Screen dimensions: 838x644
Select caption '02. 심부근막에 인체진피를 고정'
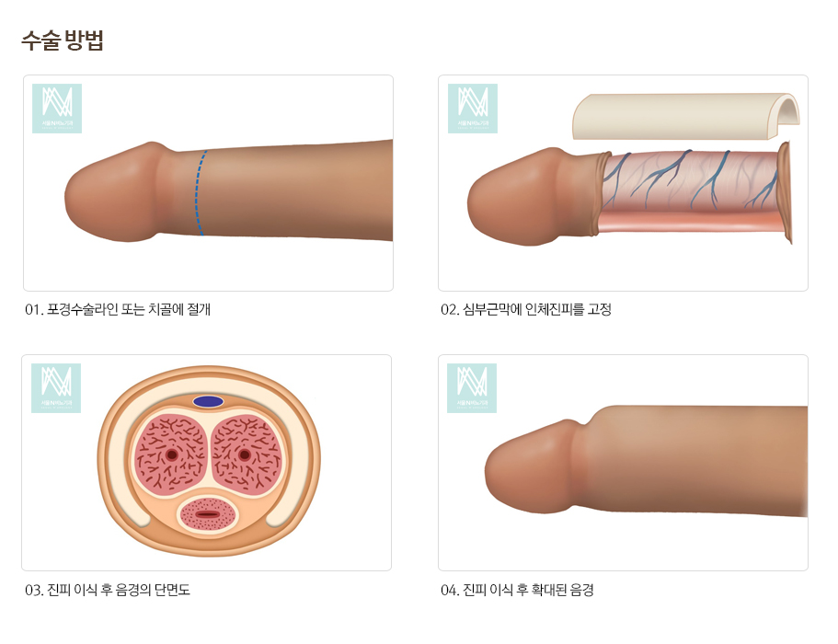pyautogui.click(x=526, y=309)
